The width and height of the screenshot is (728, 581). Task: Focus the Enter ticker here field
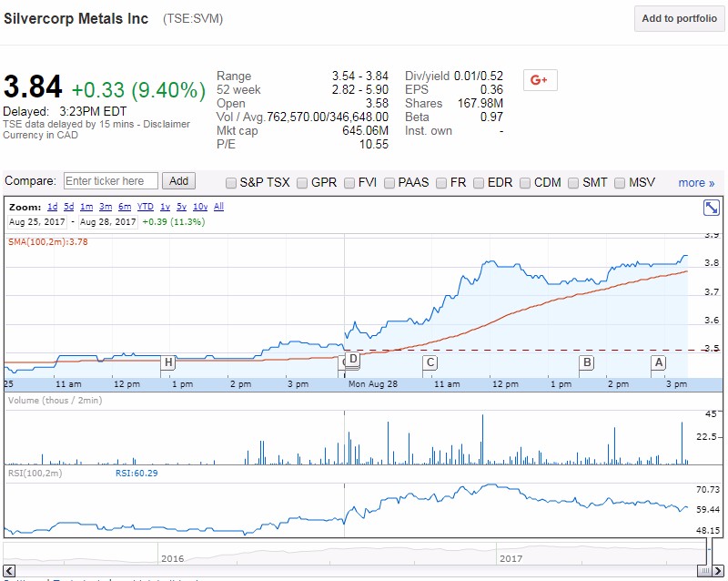(x=111, y=181)
